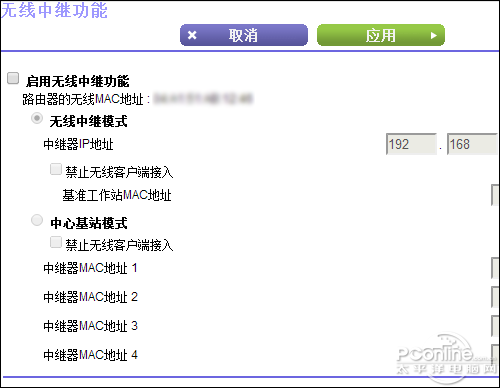Select the 中心基站模式 radio button
Screen dimensions: 500x388
click(37, 220)
